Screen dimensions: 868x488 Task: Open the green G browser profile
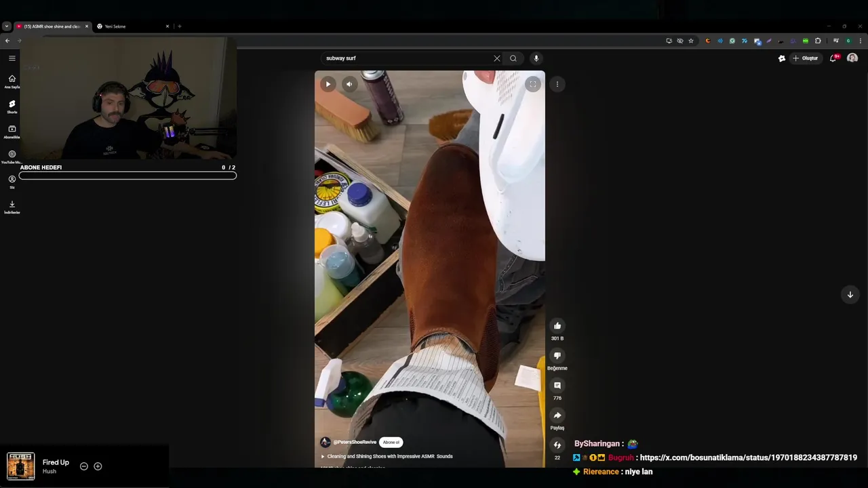(x=848, y=41)
